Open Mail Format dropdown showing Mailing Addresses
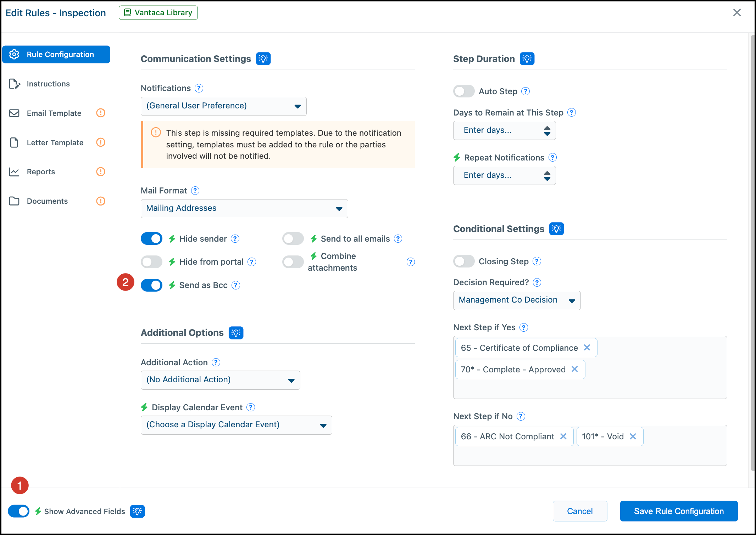 [244, 209]
